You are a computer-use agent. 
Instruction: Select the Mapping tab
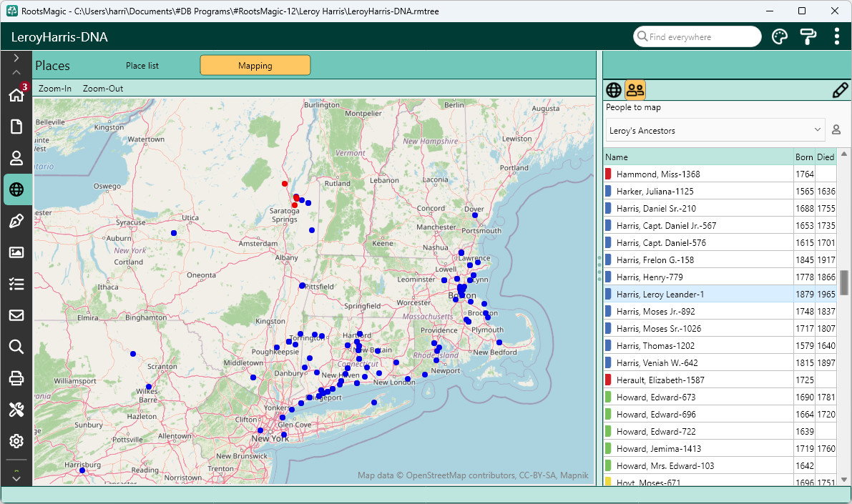pos(255,65)
